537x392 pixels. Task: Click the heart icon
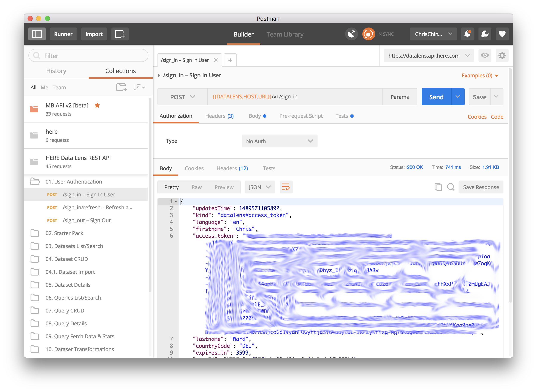[502, 34]
